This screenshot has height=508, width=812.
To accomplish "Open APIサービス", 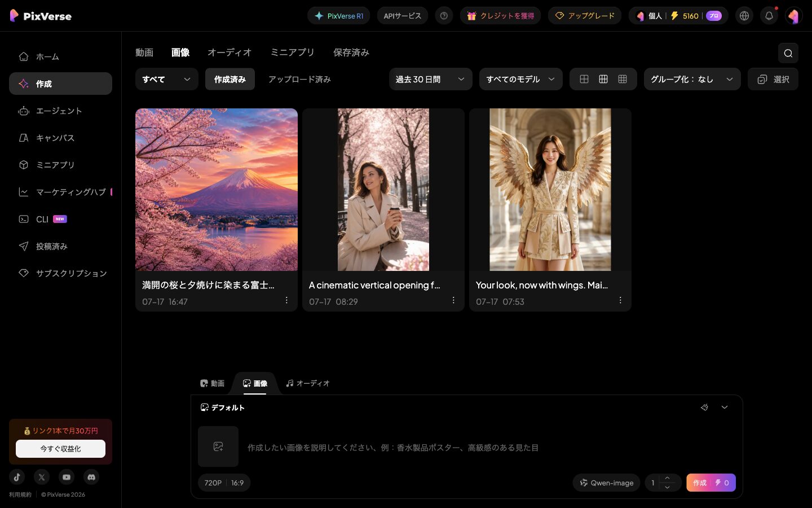I will click(403, 16).
